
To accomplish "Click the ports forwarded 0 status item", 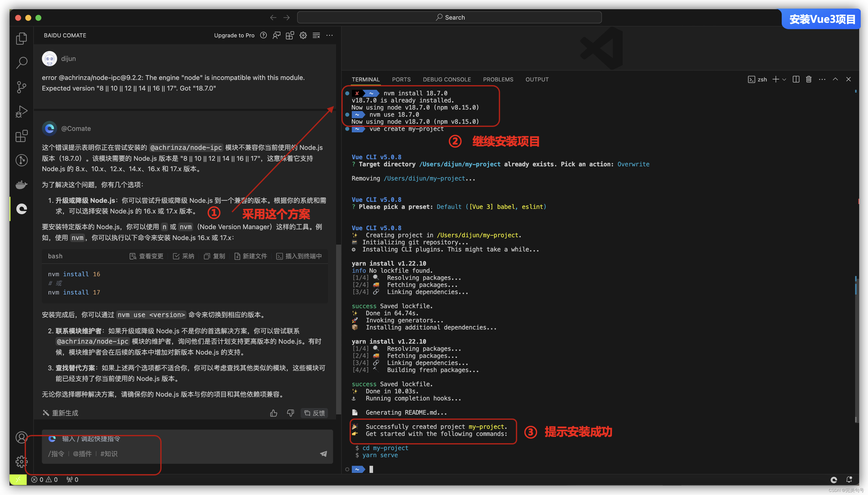I will [72, 479].
